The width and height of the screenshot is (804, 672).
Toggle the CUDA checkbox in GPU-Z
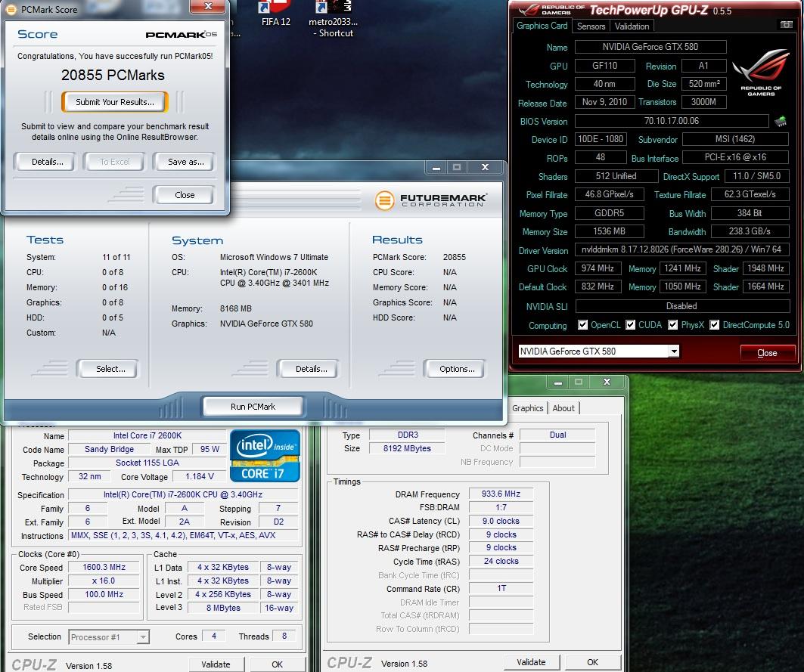[x=631, y=324]
